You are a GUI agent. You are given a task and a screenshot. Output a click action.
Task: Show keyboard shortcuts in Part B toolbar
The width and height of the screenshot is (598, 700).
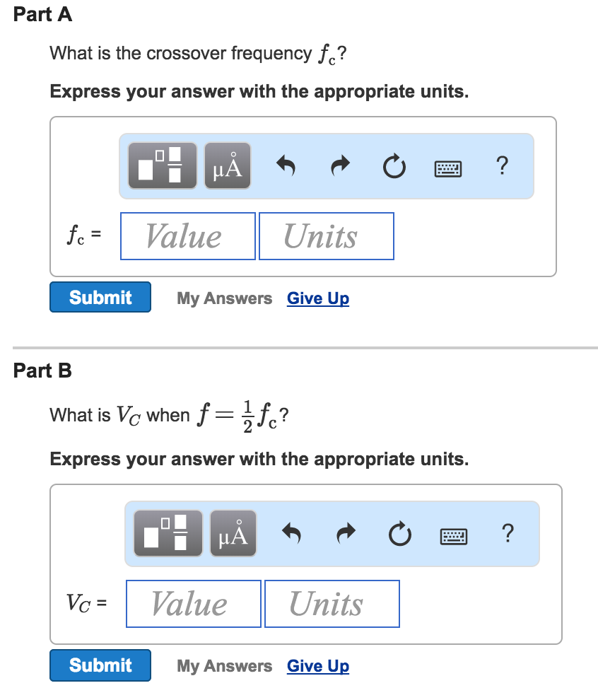pos(454,535)
